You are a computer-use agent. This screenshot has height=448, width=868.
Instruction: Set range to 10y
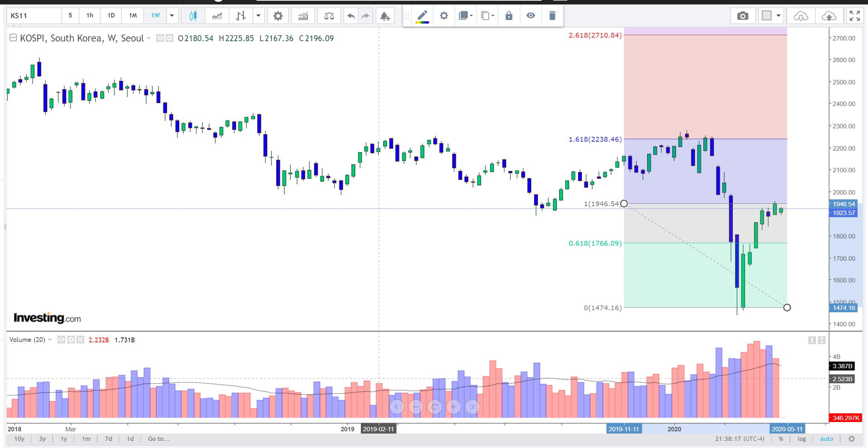(x=19, y=439)
